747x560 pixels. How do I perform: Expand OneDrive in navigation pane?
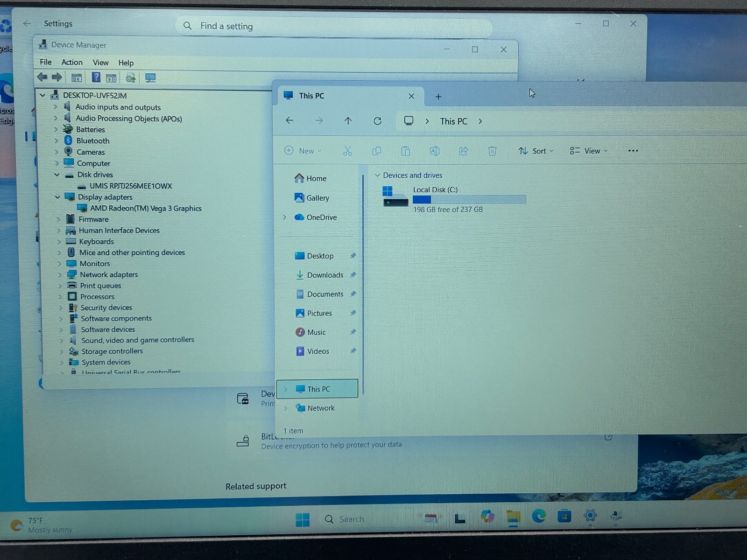coord(285,217)
